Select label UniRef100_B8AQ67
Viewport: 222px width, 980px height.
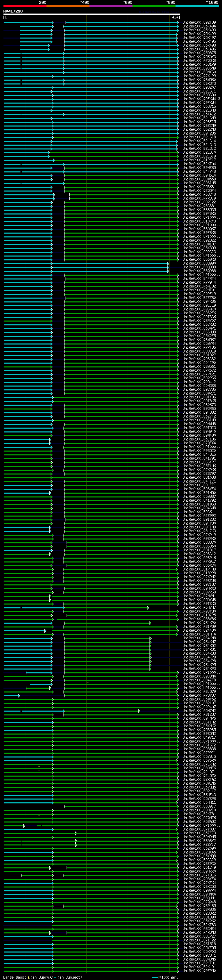pos(199,229)
